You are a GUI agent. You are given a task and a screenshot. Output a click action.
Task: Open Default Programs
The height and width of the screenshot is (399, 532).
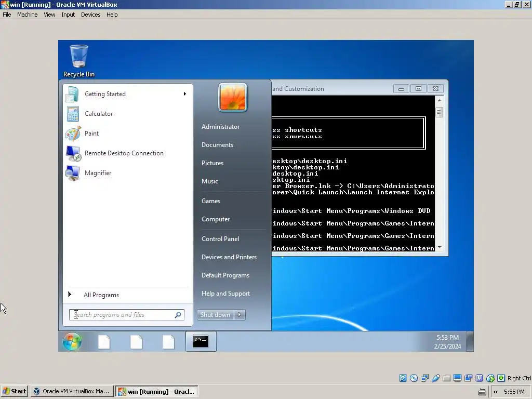point(225,275)
